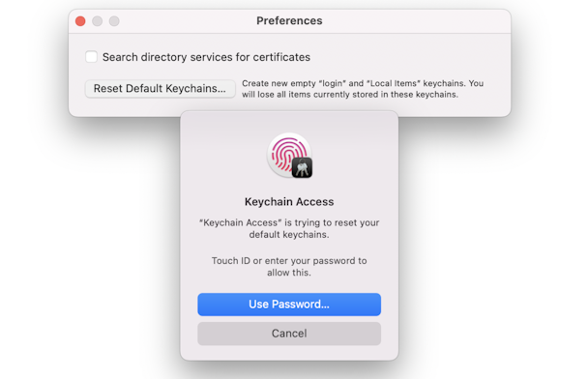The width and height of the screenshot is (588, 379).
Task: Cancel the keychain reset prompt
Action: [x=289, y=334]
